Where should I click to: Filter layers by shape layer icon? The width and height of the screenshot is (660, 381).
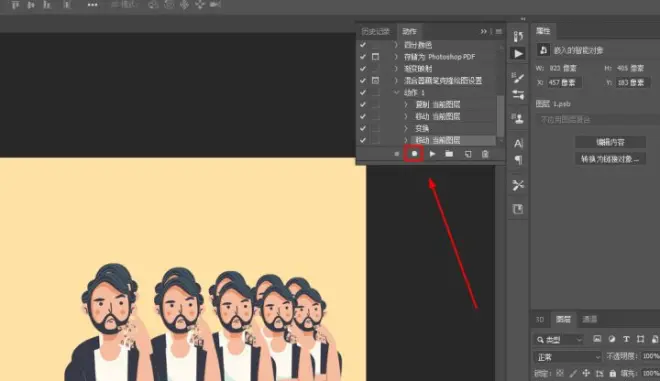tap(641, 339)
